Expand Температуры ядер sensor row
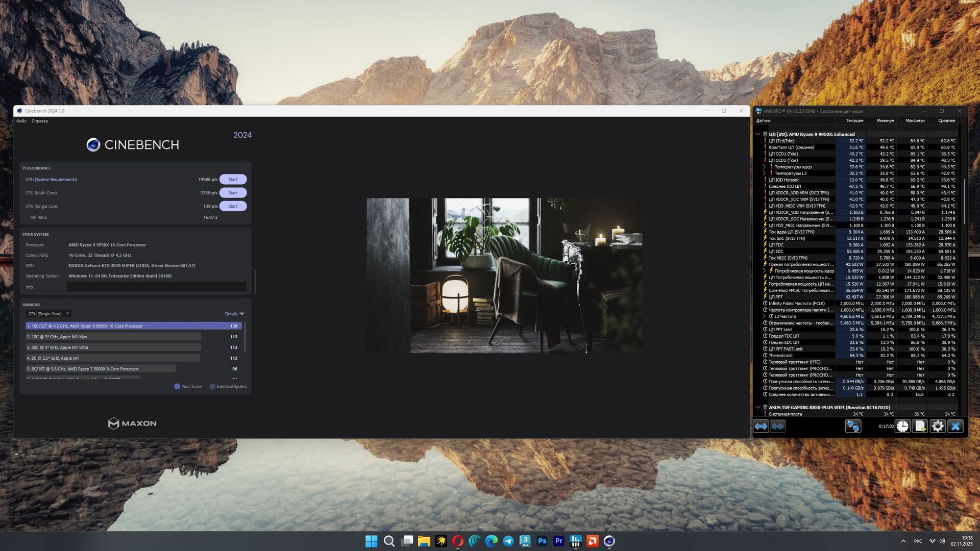 click(x=764, y=167)
